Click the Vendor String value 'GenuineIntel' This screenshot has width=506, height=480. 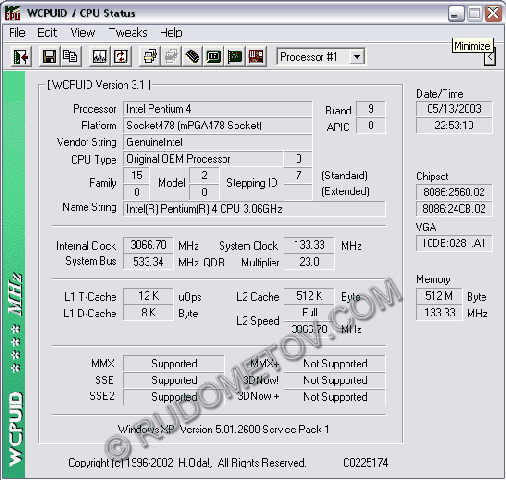pos(217,142)
